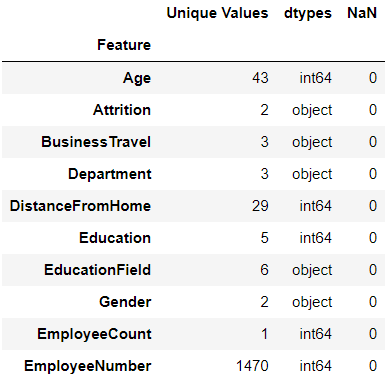Select the EmployeeNumber row label
This screenshot has width=389, height=382.
[x=88, y=366]
